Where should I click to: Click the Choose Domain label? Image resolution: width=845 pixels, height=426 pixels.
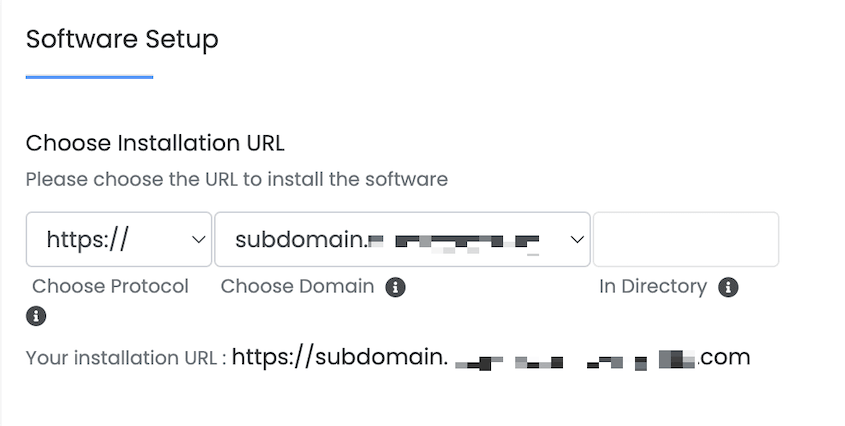(297, 287)
